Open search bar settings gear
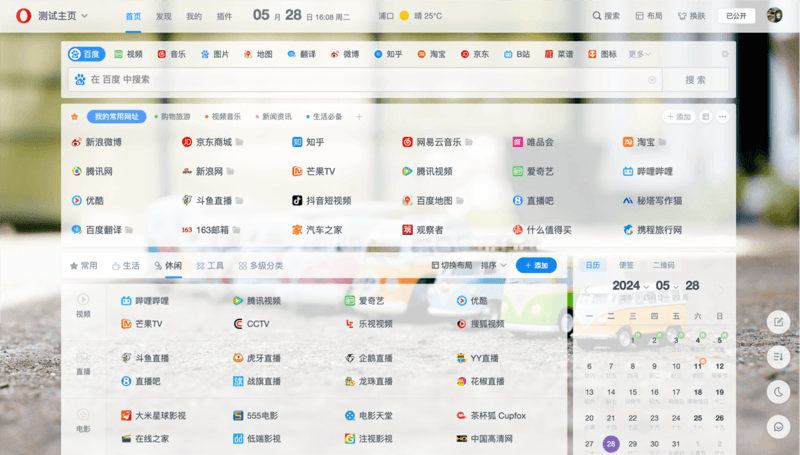The height and width of the screenshot is (455, 800). click(724, 54)
